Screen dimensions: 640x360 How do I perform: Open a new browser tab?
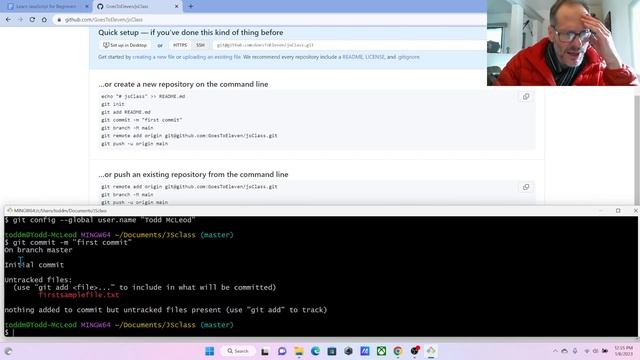pos(191,6)
